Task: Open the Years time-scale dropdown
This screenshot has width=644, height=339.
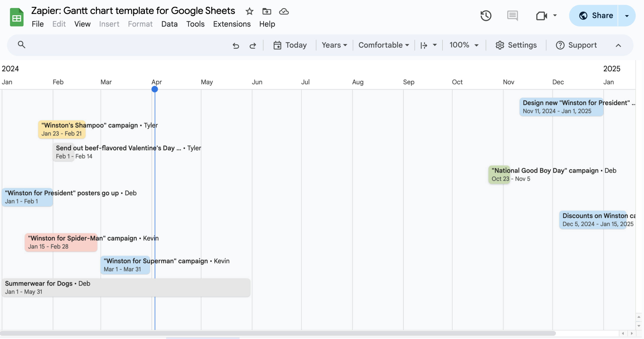Action: click(334, 45)
